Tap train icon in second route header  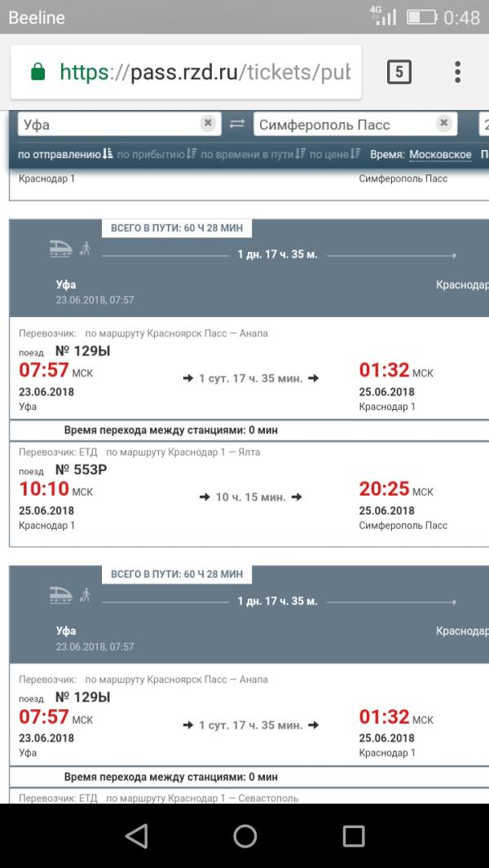[61, 596]
